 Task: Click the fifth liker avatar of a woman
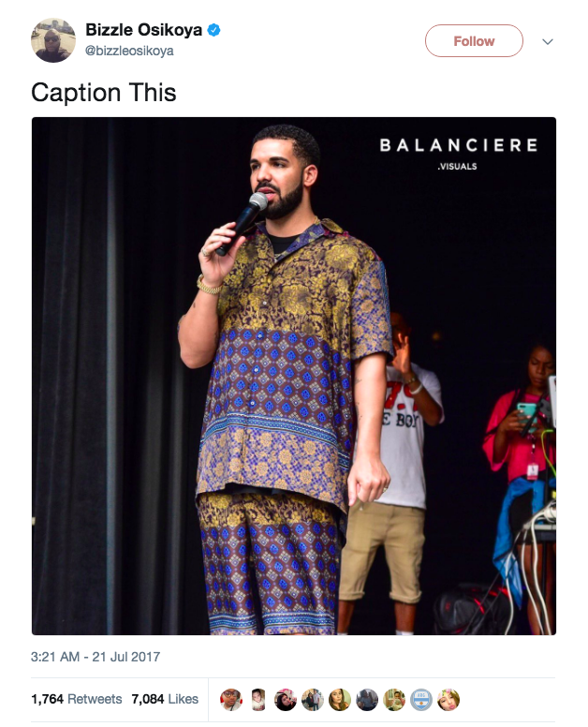point(340,700)
